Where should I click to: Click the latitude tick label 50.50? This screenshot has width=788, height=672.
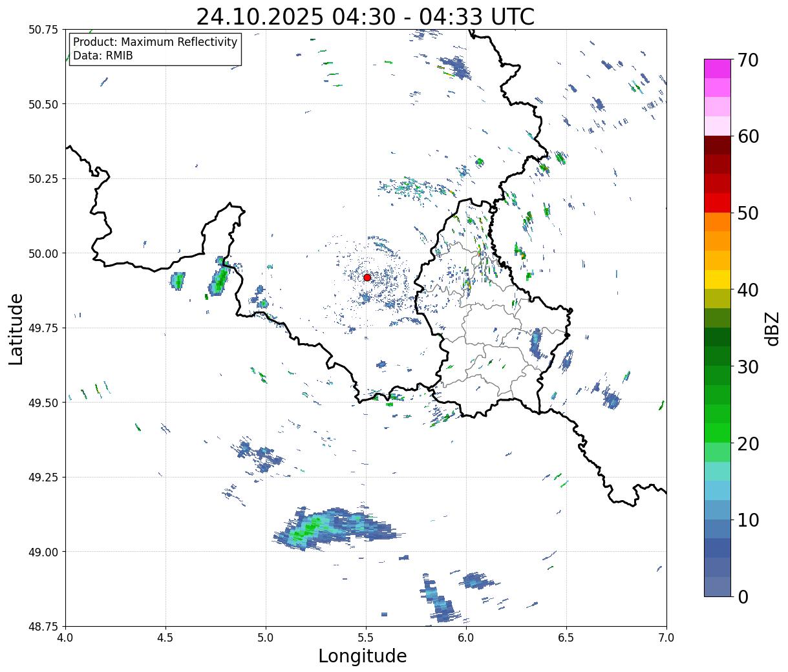pyautogui.click(x=43, y=104)
